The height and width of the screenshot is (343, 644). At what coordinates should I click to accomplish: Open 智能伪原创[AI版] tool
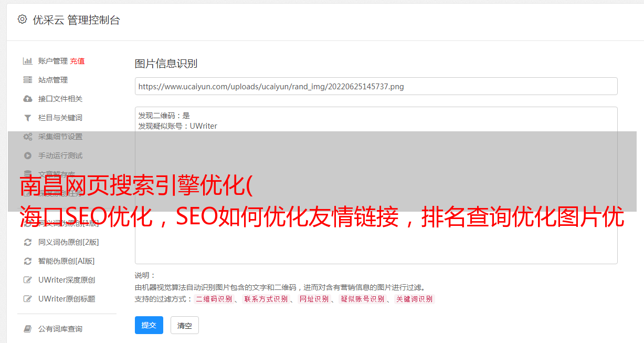pos(67,261)
